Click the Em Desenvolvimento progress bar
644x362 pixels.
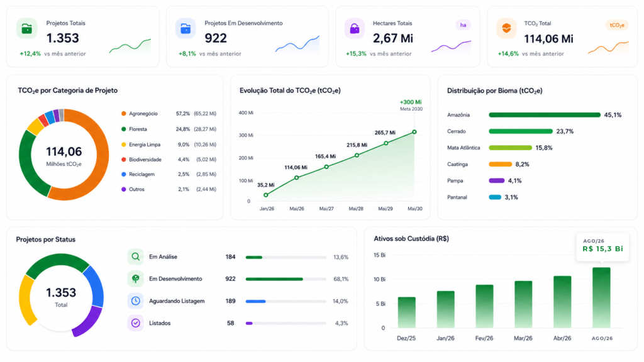coord(286,279)
